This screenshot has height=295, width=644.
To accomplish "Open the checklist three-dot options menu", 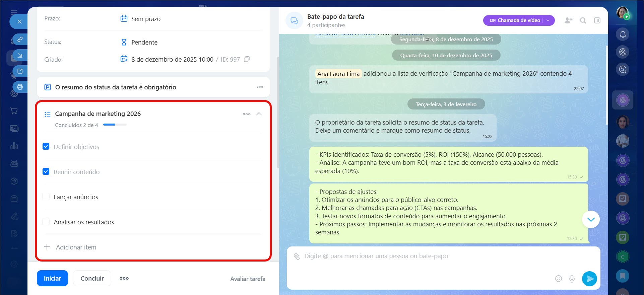I will pos(247,114).
